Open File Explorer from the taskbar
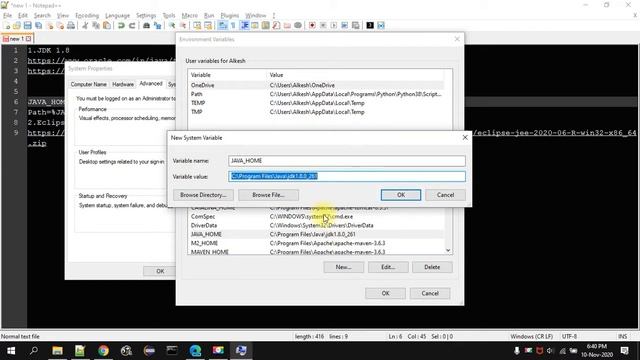Viewport: 640px width, 360px height. pyautogui.click(x=57, y=350)
